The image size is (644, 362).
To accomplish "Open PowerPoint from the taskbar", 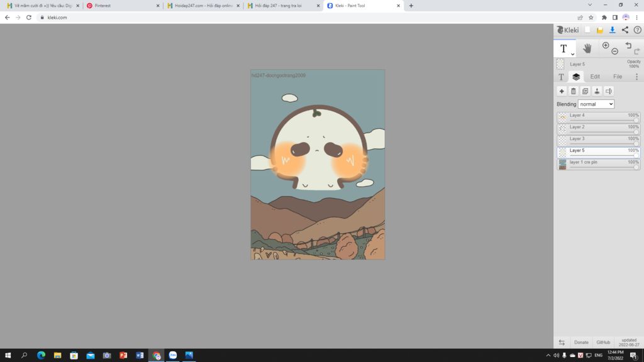I will point(123,355).
